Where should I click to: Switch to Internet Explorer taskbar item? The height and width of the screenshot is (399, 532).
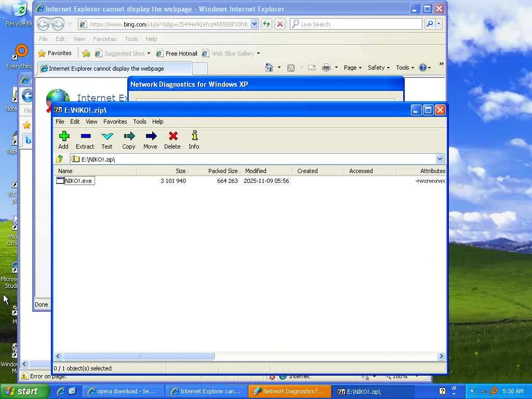pos(206,391)
